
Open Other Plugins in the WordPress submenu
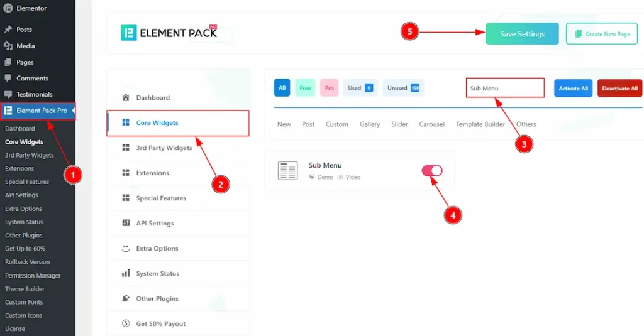[x=24, y=236]
